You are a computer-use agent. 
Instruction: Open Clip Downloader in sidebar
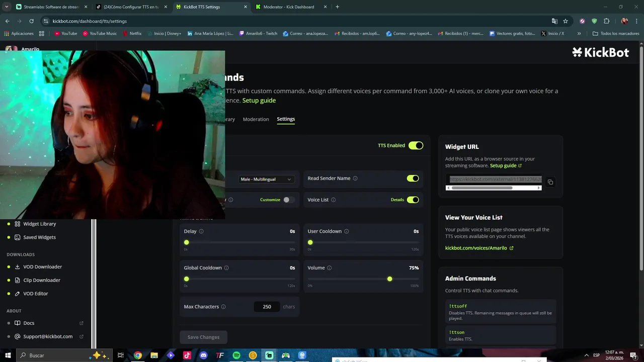(x=37, y=280)
